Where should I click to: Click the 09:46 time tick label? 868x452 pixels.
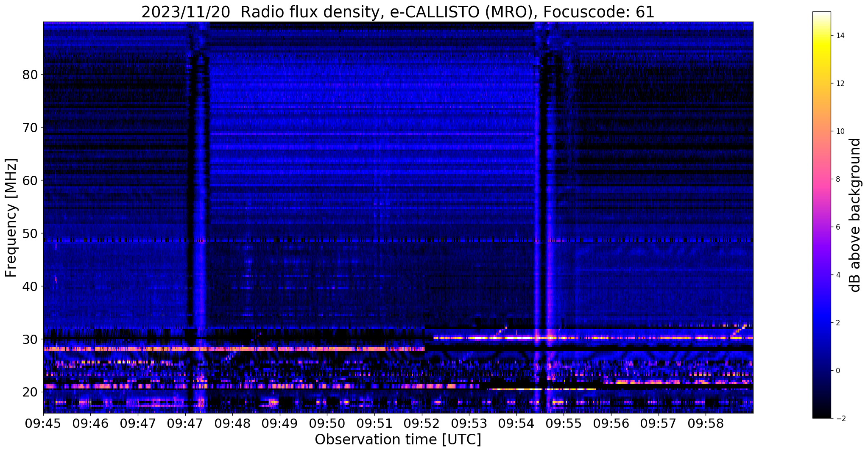tap(90, 424)
